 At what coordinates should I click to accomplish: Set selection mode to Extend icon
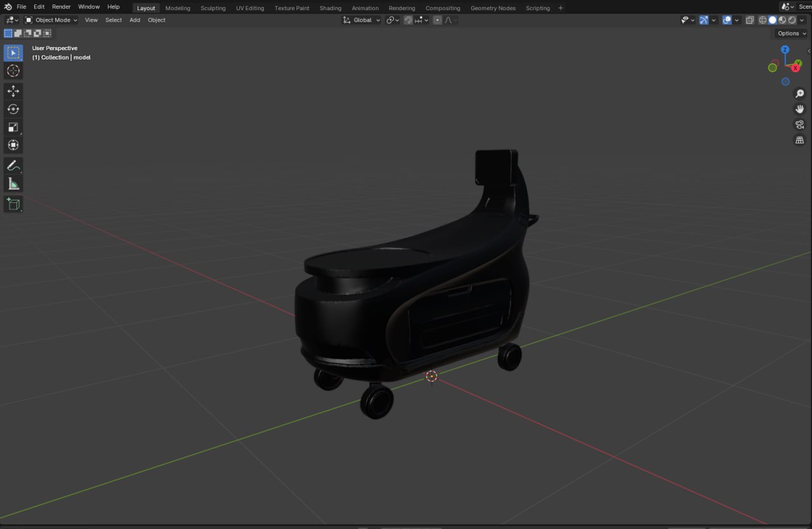18,33
